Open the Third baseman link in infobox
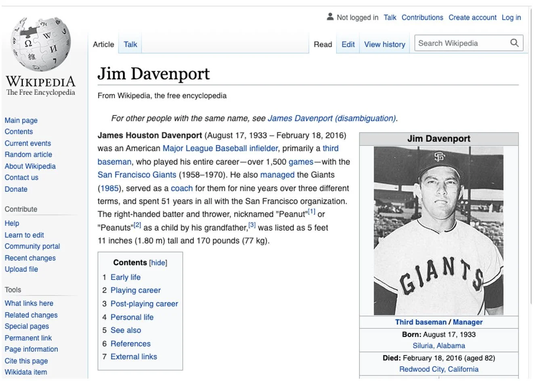 point(421,322)
